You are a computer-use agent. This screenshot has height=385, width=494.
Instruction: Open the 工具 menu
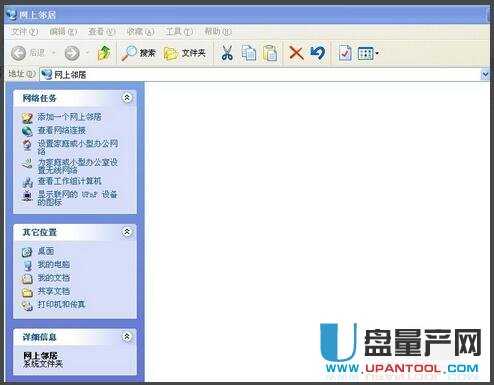click(x=179, y=32)
